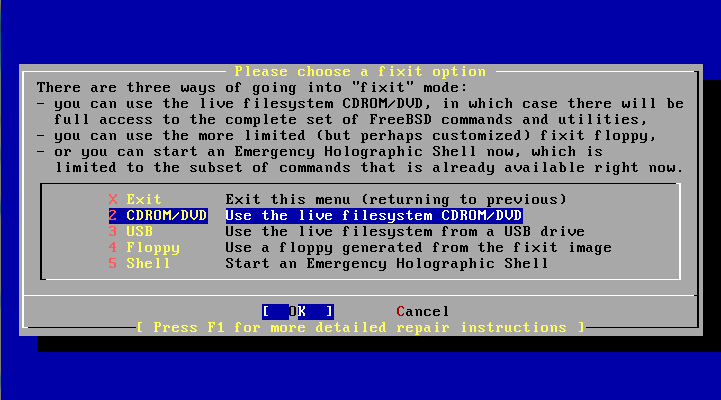
Task: Click 'Use the live filesystem CDROM/DVD' description
Action: pyautogui.click(x=374, y=216)
